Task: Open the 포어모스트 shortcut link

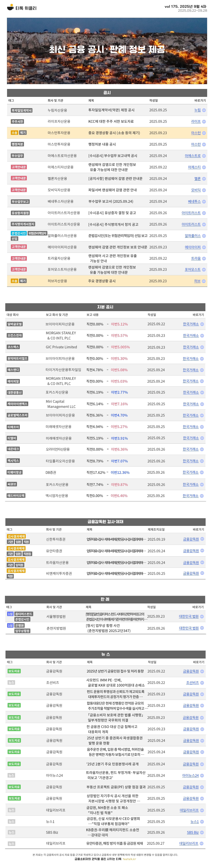Action: click(x=192, y=270)
